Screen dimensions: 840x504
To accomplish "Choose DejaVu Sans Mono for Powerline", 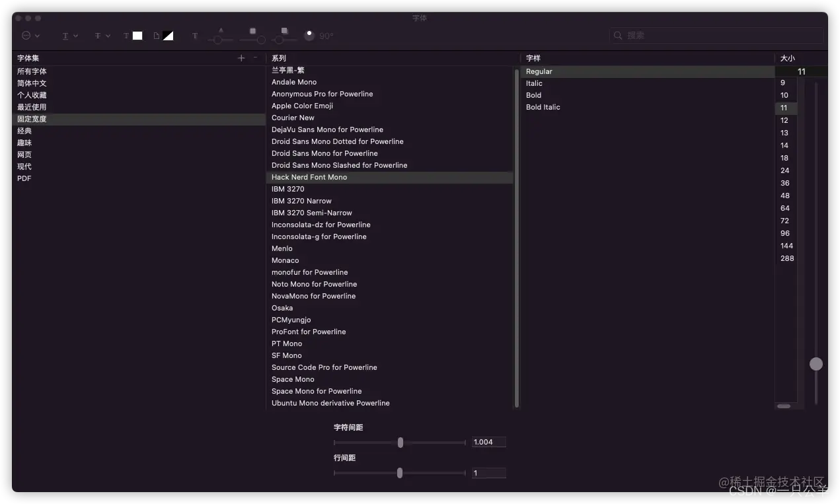I will click(390, 129).
